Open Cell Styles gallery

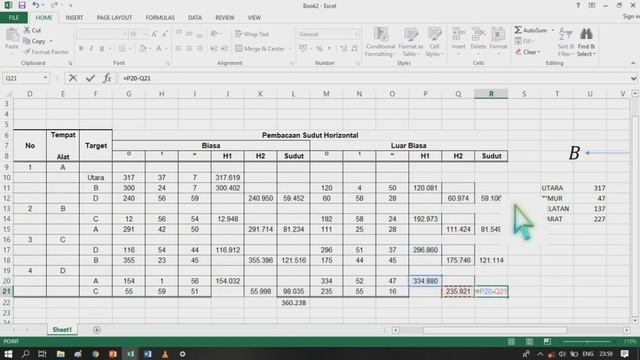point(434,42)
